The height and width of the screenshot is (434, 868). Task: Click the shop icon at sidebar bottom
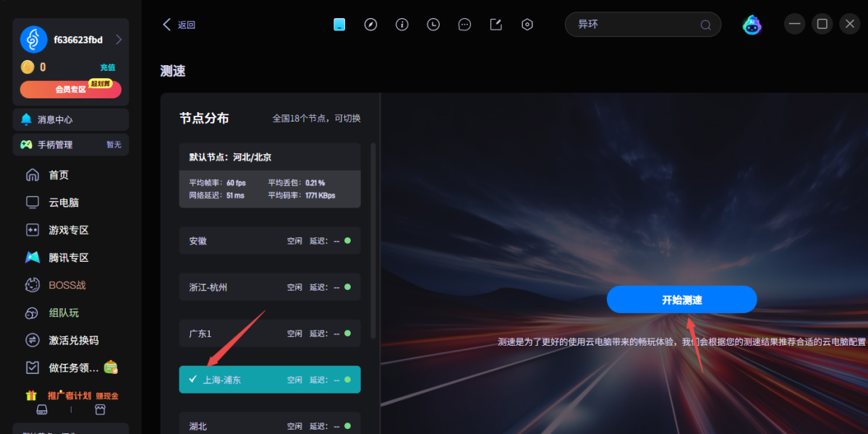pos(100,410)
